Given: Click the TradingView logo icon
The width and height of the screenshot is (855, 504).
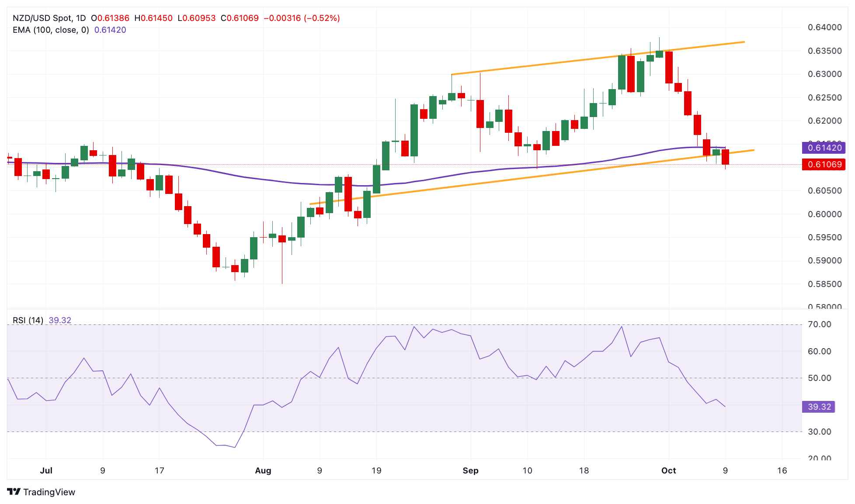Looking at the screenshot, I should pos(14,492).
